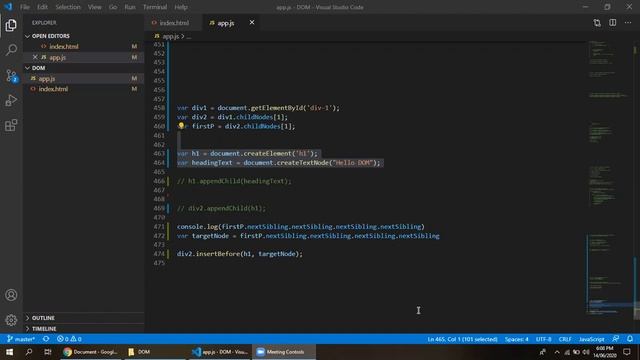Open the Help menu

pos(181,7)
